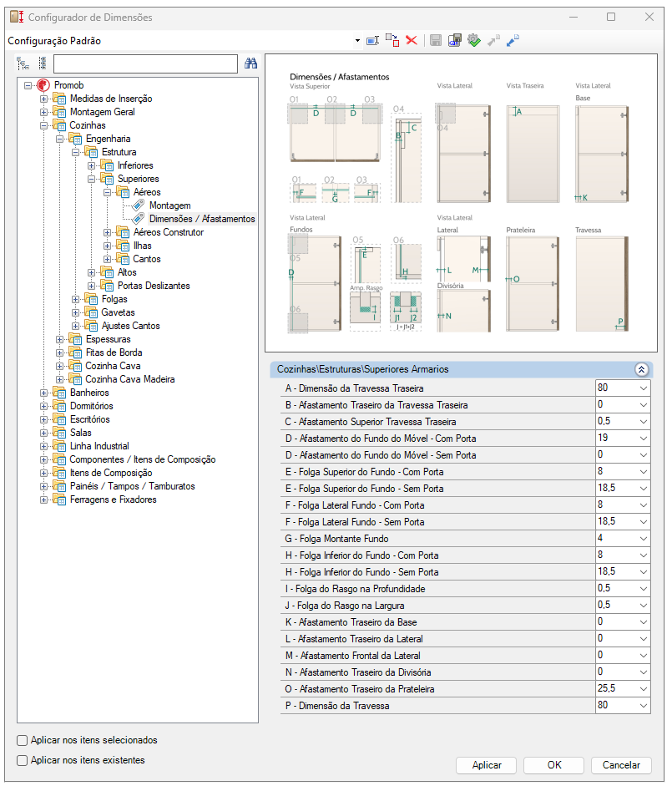The width and height of the screenshot is (672, 786).
Task: Select Salas tree item
Action: 81,433
